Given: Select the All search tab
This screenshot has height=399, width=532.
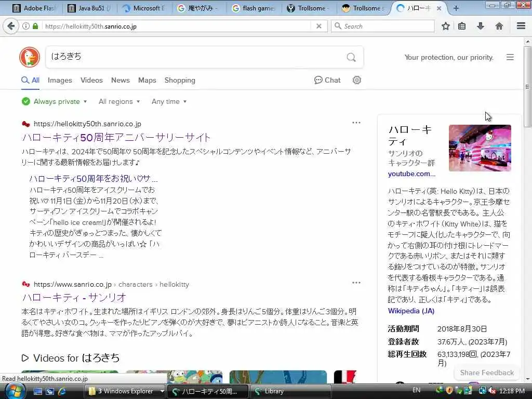Looking at the screenshot, I should point(30,81).
